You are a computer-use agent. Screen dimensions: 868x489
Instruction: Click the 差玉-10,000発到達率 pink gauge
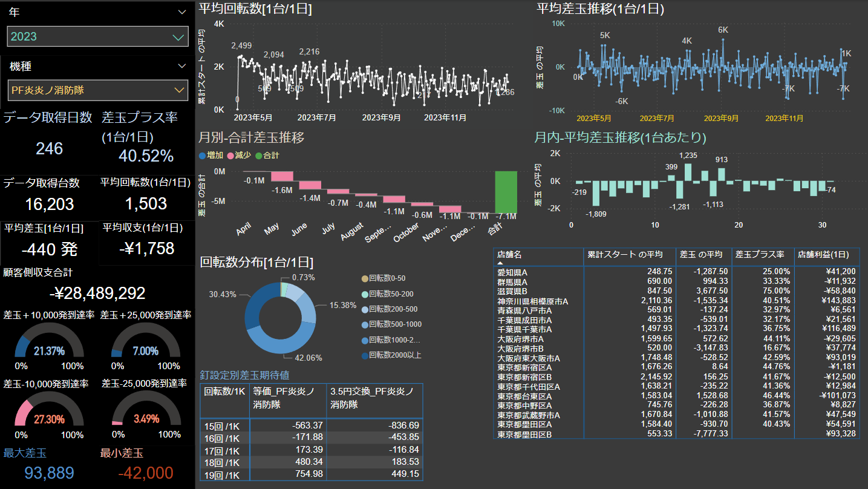click(x=48, y=410)
